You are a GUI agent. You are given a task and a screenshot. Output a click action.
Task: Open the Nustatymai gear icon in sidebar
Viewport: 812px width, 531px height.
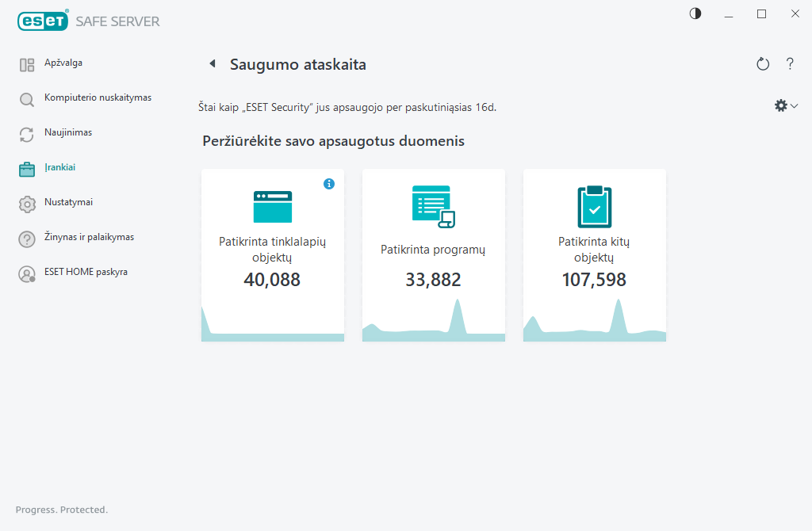[x=27, y=204]
